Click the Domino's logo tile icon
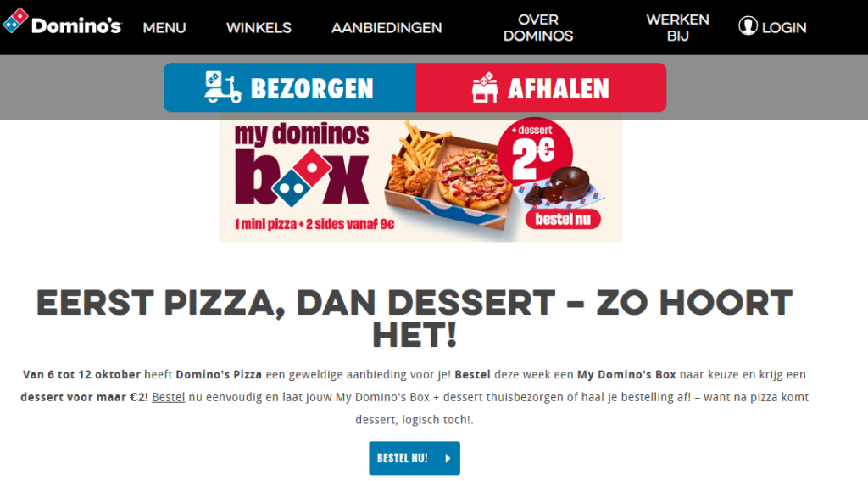Screen dimensions: 868x481 [15, 21]
